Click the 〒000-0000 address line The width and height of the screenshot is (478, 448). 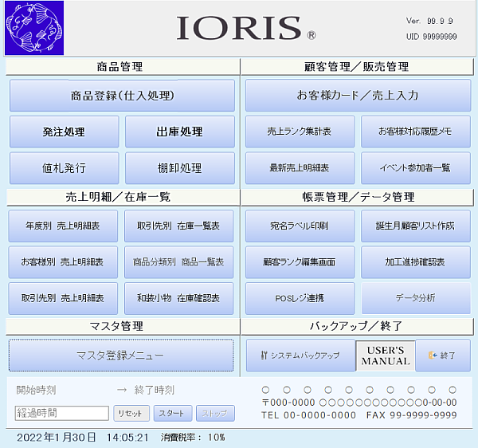[359, 403]
